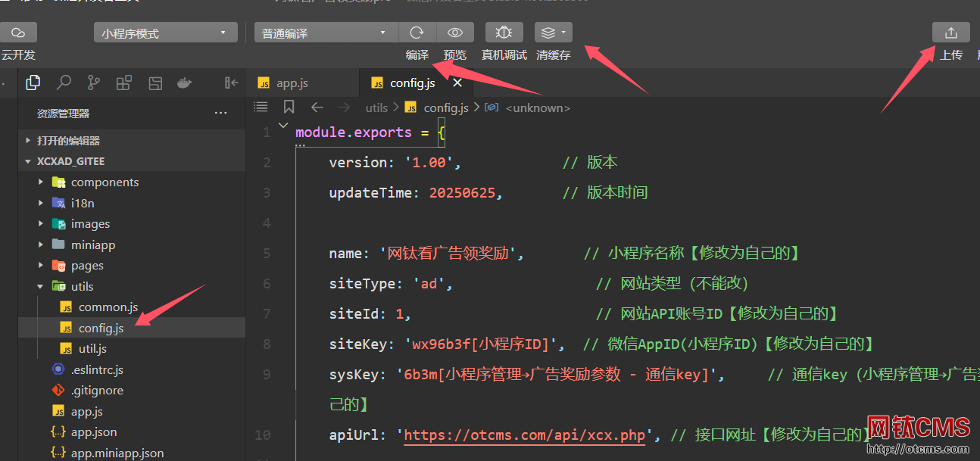Open the cloud development (云开发) icon

tap(18, 33)
